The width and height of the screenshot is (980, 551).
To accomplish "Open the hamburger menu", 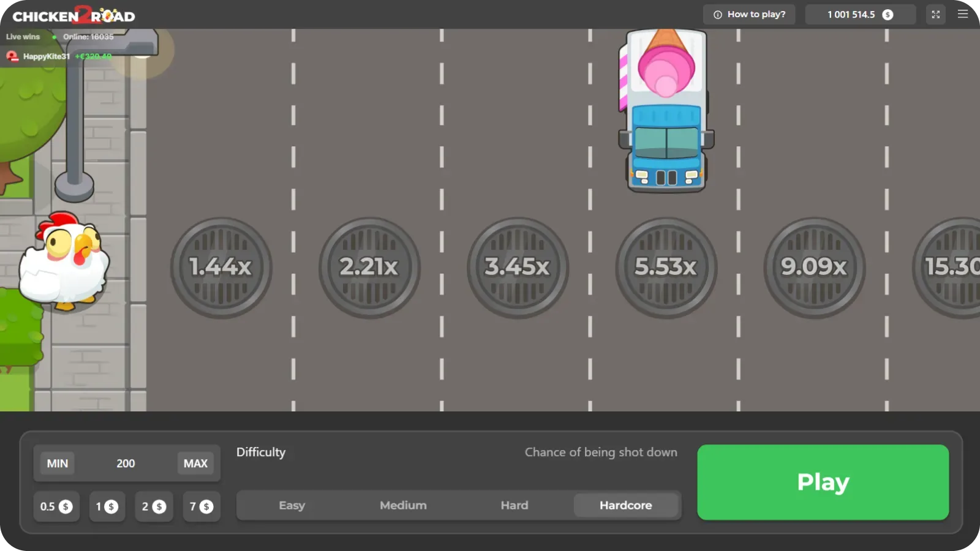I will [x=962, y=13].
